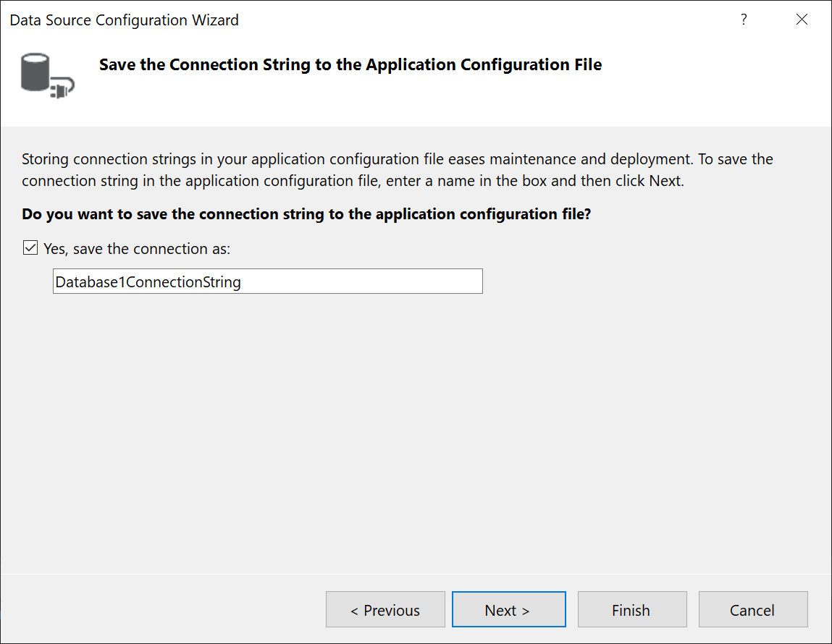Open help with the question mark button

coord(744,20)
